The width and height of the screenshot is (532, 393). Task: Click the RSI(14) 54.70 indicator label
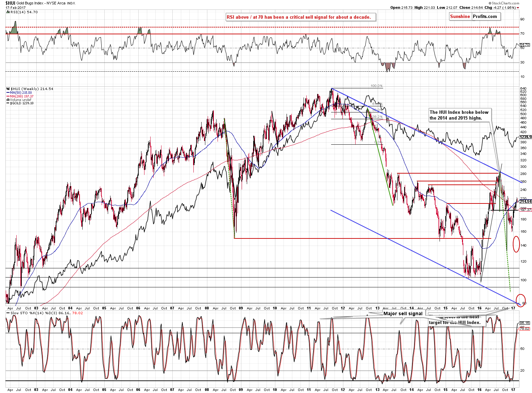coord(24,12)
